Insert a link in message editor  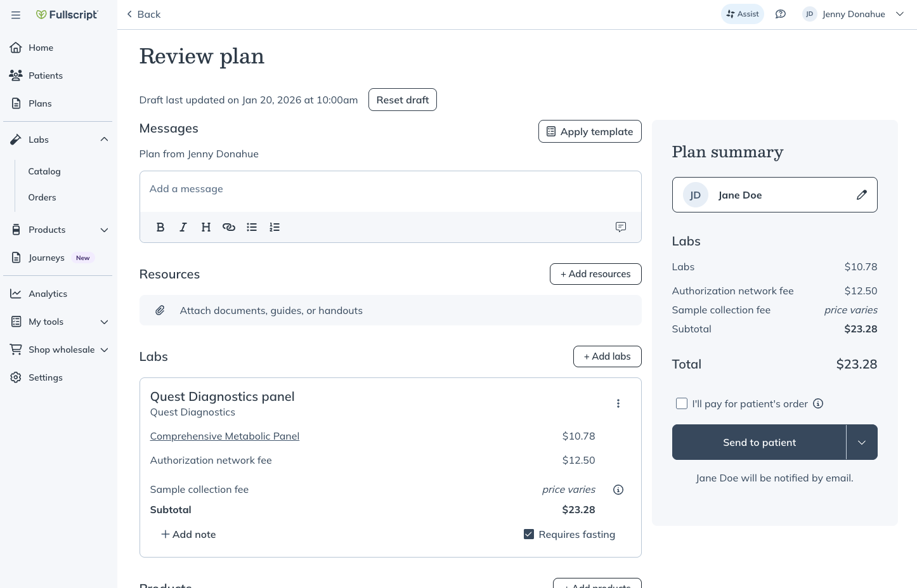point(229,227)
